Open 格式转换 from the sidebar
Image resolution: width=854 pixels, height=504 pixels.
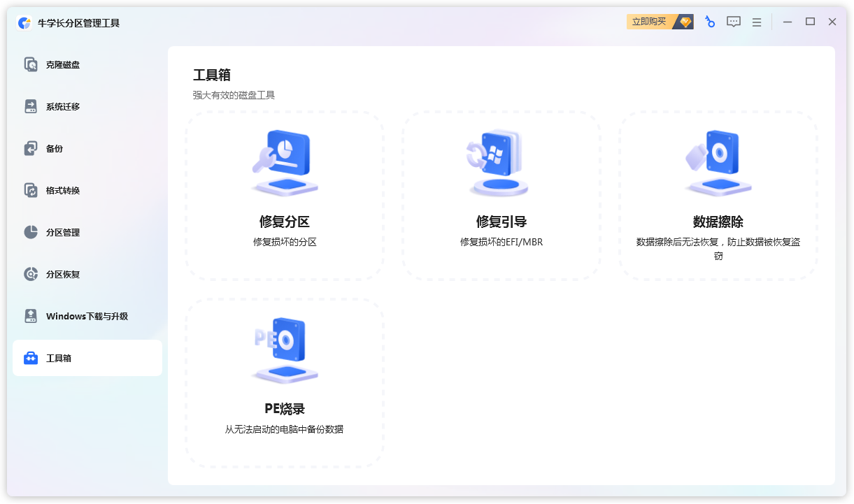coord(63,191)
